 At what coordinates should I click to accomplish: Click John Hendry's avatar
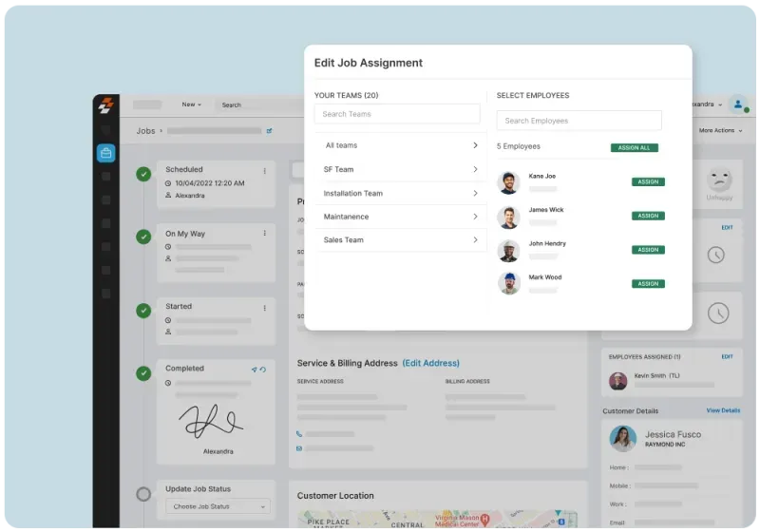point(508,251)
